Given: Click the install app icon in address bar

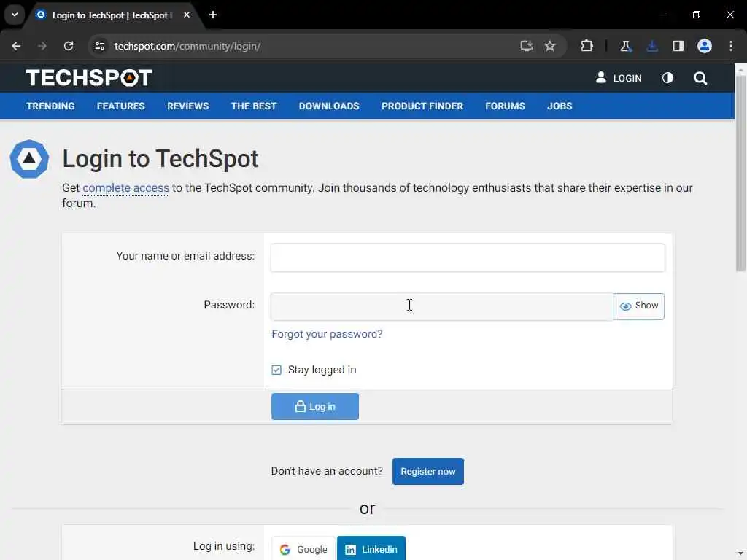Looking at the screenshot, I should coord(526,46).
